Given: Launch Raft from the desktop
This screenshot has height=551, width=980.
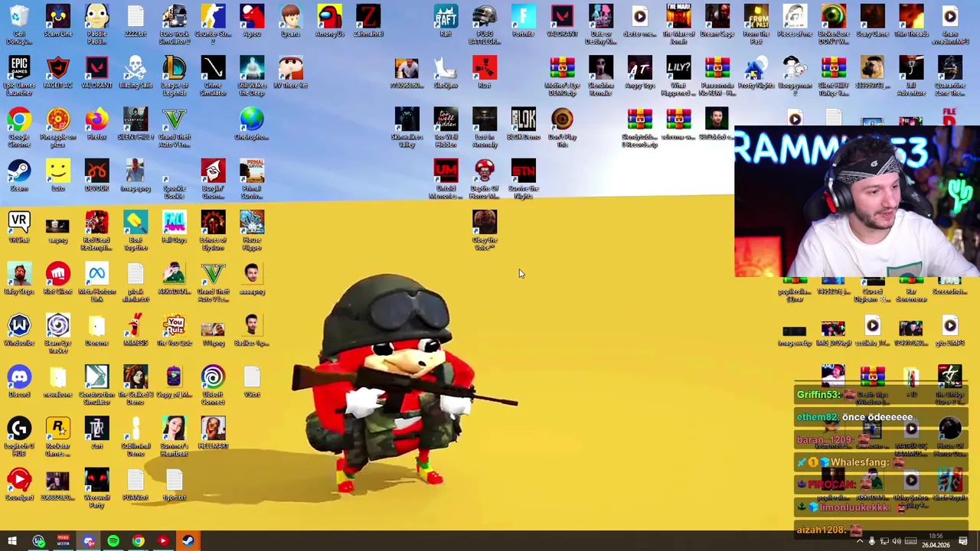Looking at the screenshot, I should click(x=446, y=21).
